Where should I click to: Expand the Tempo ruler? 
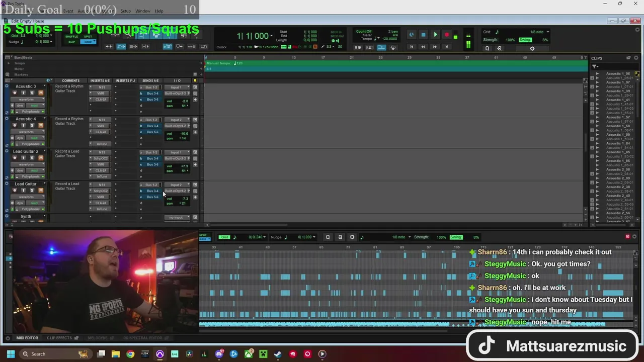pos(8,63)
